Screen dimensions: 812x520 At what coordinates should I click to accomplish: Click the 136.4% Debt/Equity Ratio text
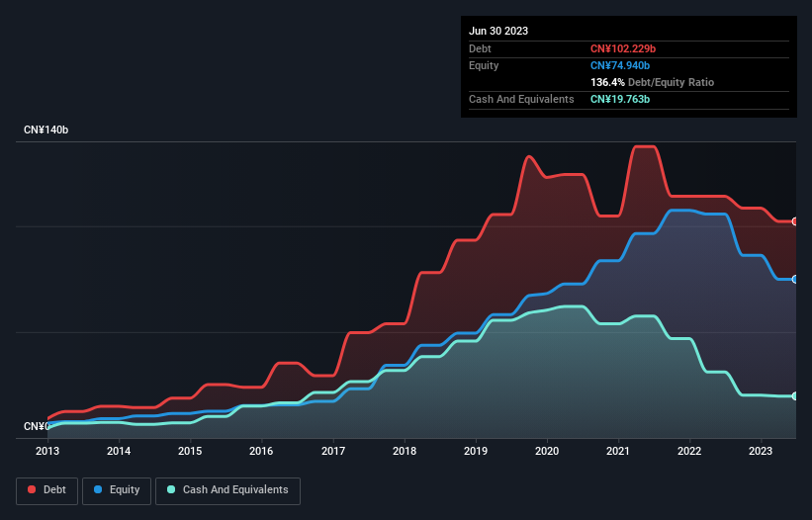(652, 82)
